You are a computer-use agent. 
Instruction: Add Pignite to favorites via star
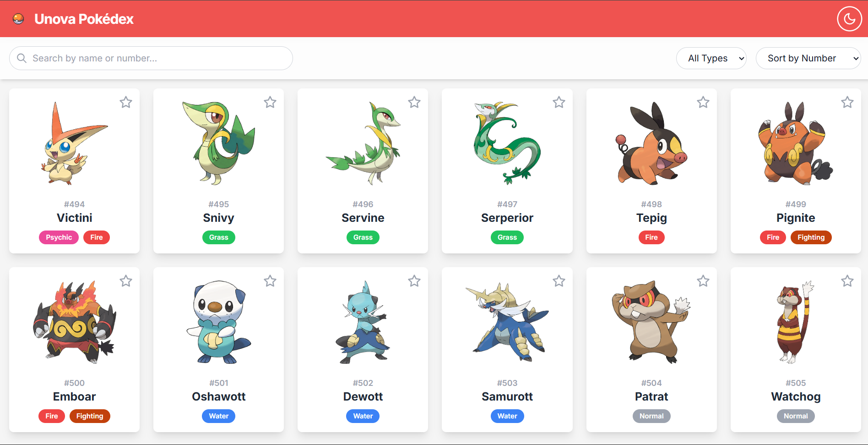847,102
